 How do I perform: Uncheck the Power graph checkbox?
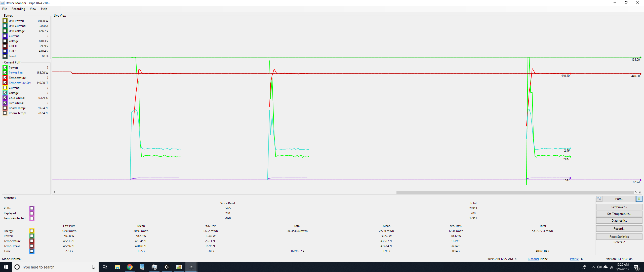tap(5, 68)
